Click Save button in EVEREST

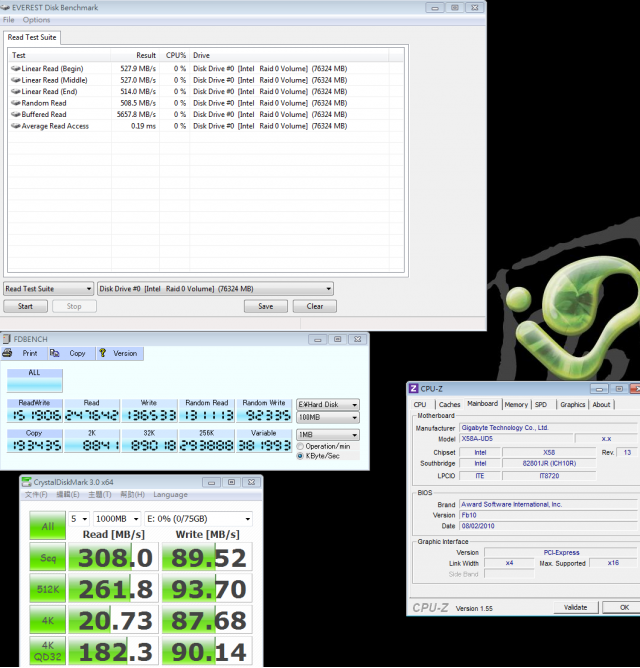(x=265, y=306)
